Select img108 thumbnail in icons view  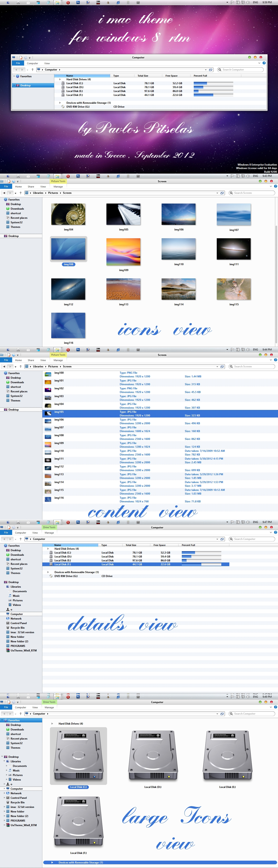click(x=68, y=249)
